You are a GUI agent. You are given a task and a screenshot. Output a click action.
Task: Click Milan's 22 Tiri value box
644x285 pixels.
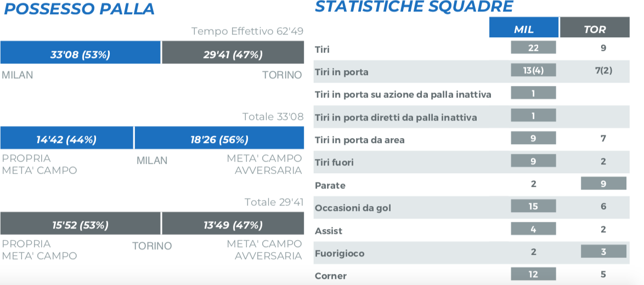tap(533, 48)
